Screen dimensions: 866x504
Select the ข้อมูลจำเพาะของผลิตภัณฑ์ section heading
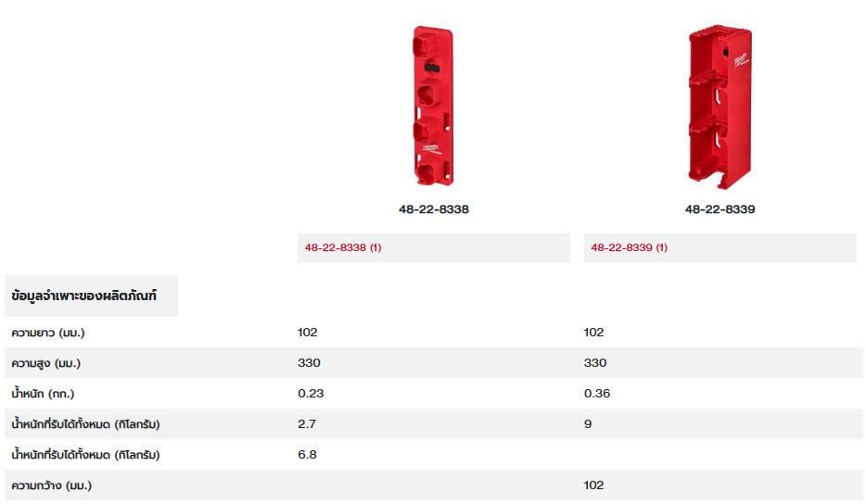84,296
